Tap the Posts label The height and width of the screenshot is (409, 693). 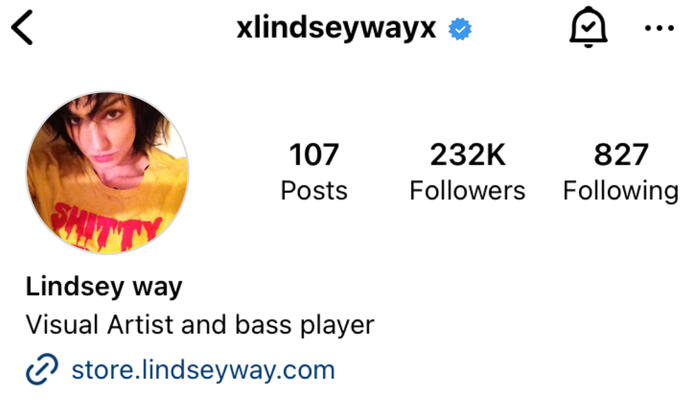(x=314, y=191)
